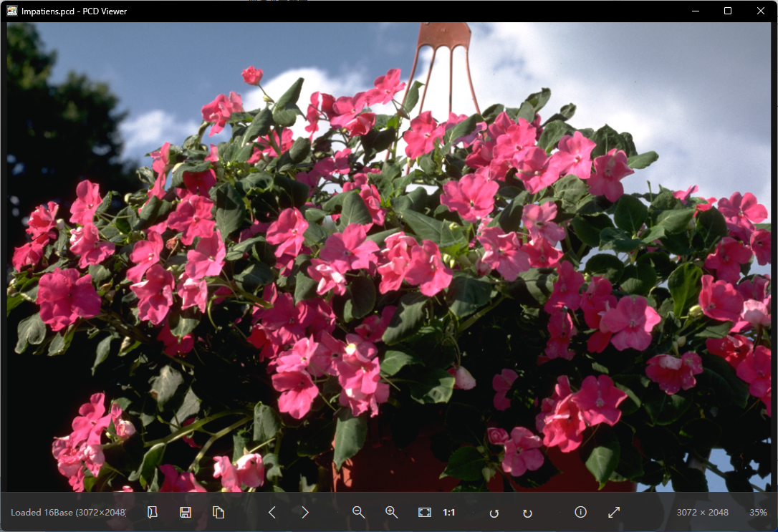Enter fullscreen mode with the diagonal arrows
Screen dimensions: 778x532
(x=614, y=512)
